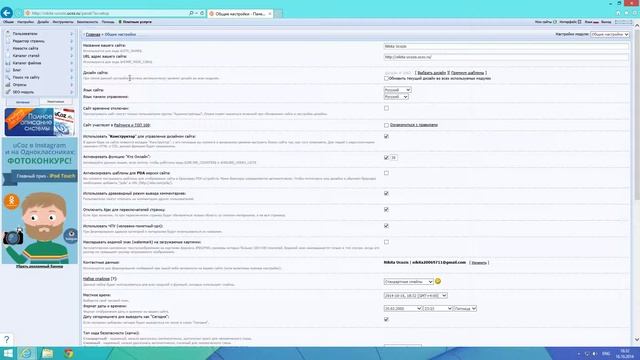Open the Платные услуги menu
This screenshot has width=640, height=360.
(135, 22)
